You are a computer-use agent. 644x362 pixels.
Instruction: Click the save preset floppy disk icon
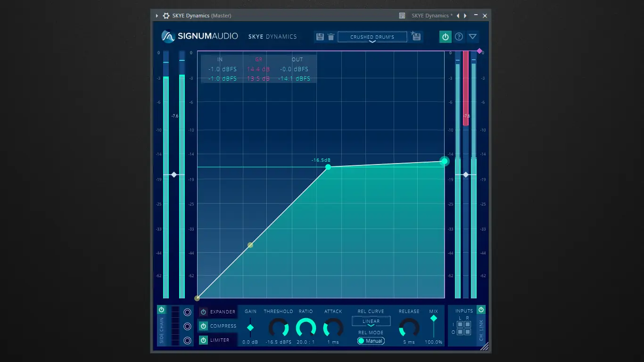(x=321, y=36)
